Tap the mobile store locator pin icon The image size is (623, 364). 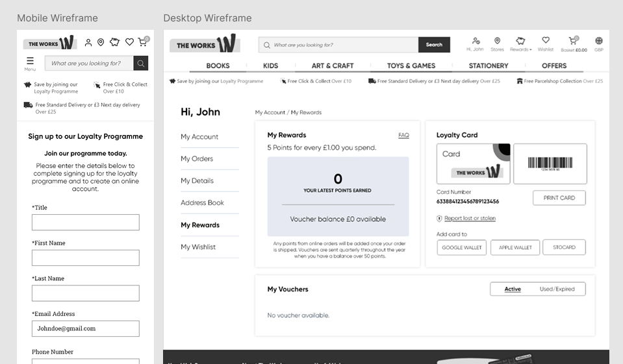[x=101, y=43]
